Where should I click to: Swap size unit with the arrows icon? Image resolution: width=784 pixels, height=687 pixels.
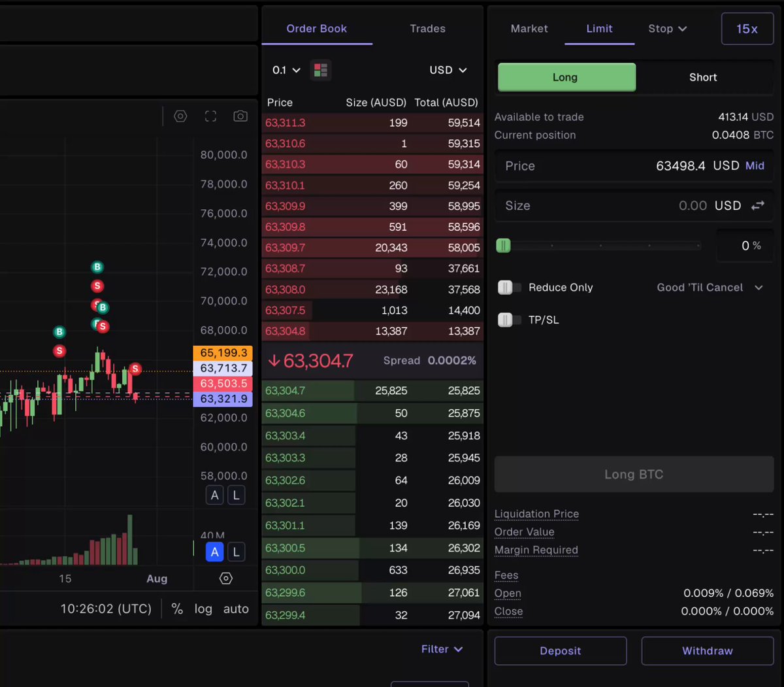coord(758,206)
